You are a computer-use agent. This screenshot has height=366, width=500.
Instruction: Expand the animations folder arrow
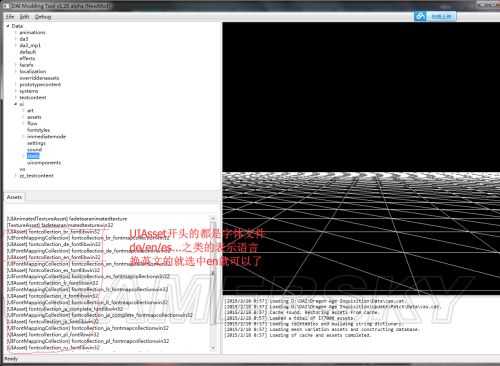click(16, 32)
